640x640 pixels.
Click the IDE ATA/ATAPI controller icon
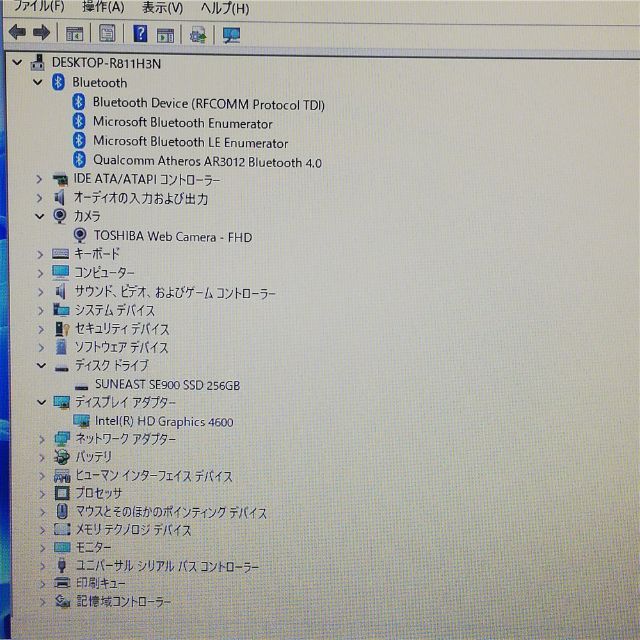[60, 180]
